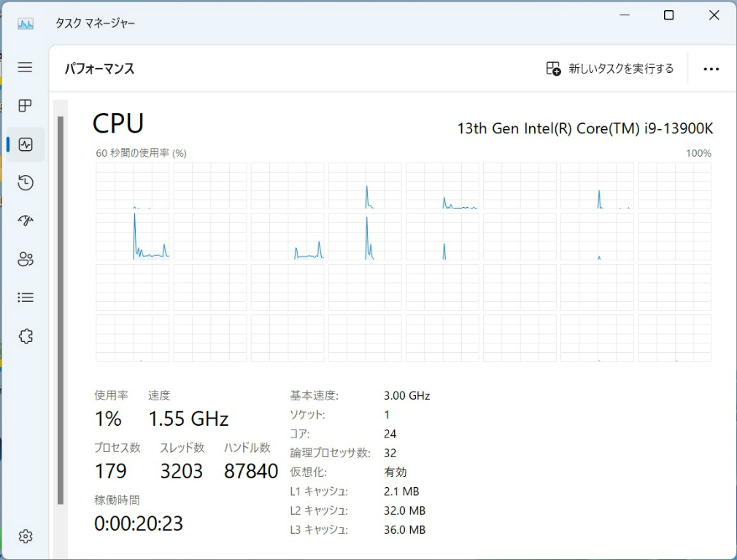This screenshot has height=560, width=737.
Task: Maximize the Task Manager window
Action: [668, 15]
